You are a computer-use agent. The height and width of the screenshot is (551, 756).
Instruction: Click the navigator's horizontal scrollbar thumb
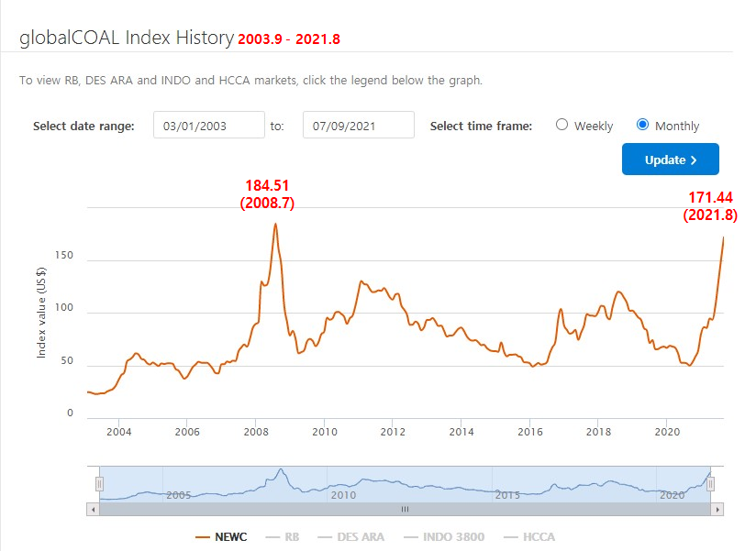pos(405,509)
